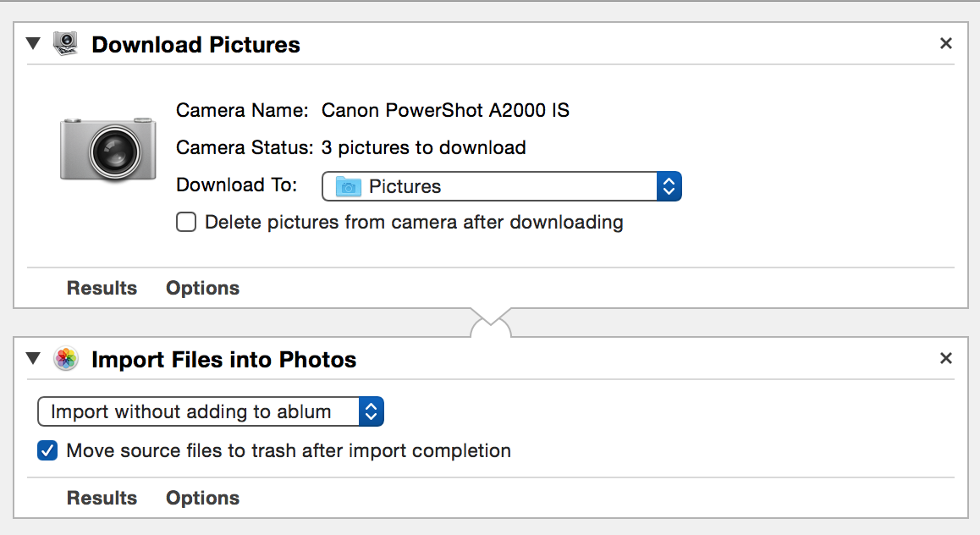Screen dimensions: 980x535
Task: Click the Download To label
Action: 237,185
